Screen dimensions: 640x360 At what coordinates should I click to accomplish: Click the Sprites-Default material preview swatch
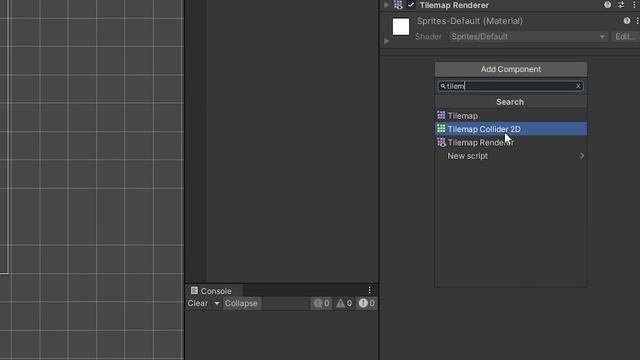click(x=401, y=27)
